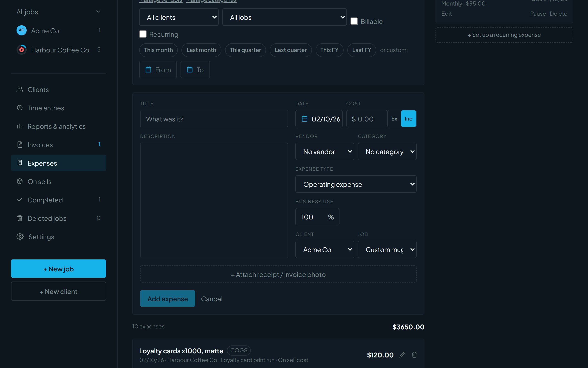The width and height of the screenshot is (588, 368).
Task: Open Time entries page
Action: pyautogui.click(x=59, y=108)
